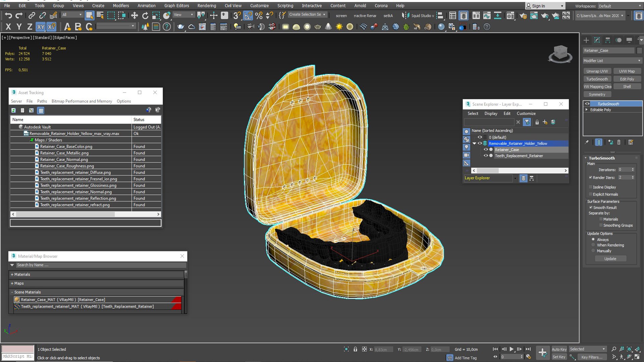This screenshot has height=362, width=644.
Task: Open the selection filter All dropdown
Action: (x=72, y=15)
